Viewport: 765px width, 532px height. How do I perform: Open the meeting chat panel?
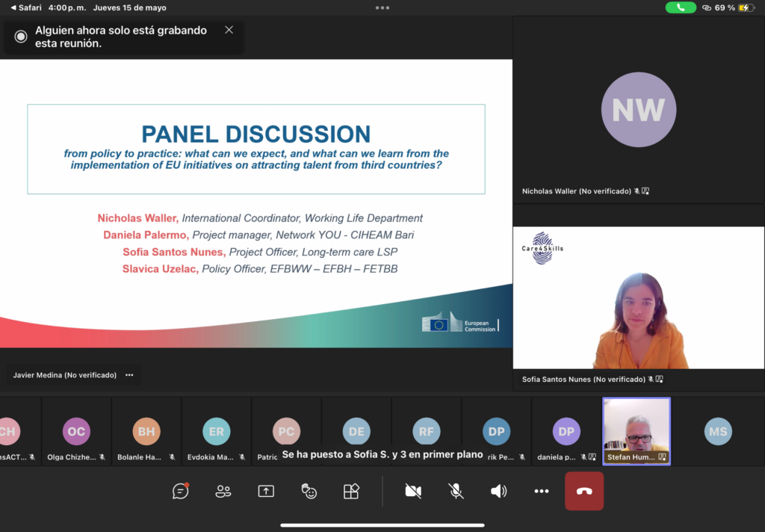(180, 491)
